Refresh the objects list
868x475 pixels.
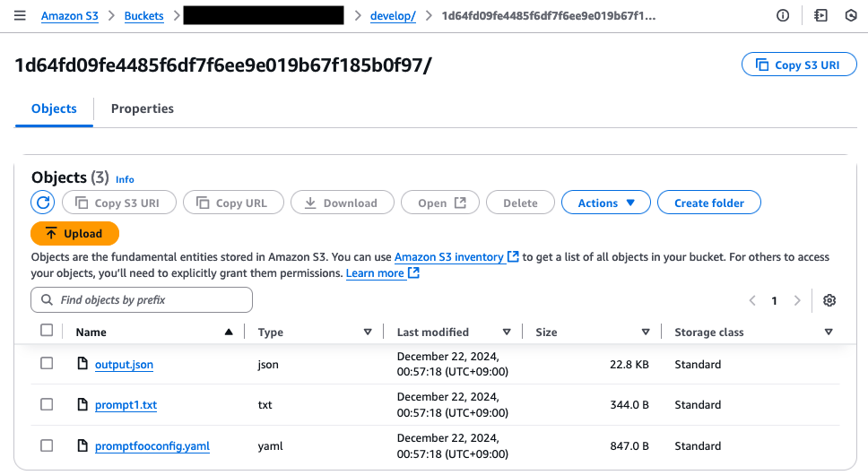click(x=43, y=203)
